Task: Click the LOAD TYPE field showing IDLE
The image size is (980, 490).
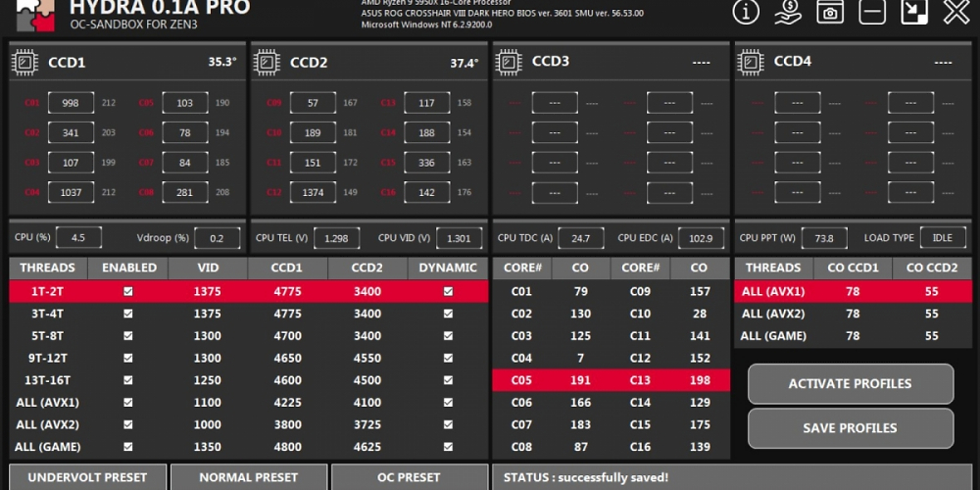Action: pos(943,238)
